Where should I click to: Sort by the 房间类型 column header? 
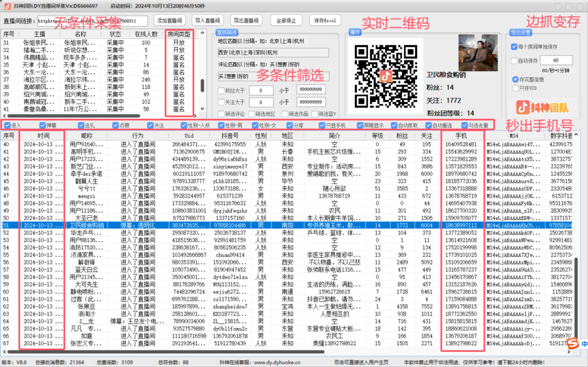coord(179,33)
